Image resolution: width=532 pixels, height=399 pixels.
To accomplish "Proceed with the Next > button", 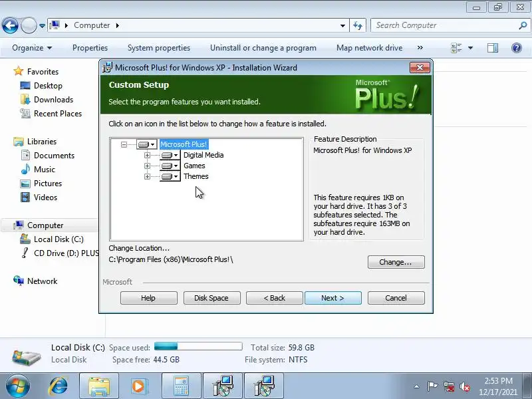I will [x=333, y=298].
